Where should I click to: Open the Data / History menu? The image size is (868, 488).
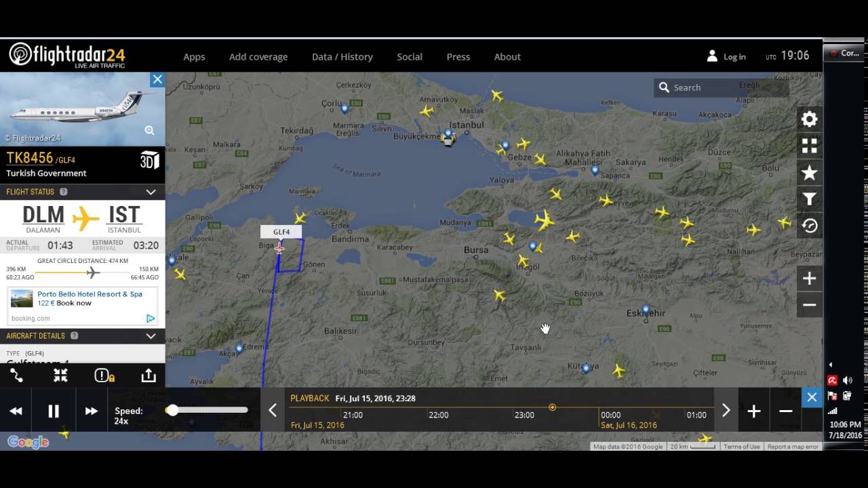coord(342,57)
